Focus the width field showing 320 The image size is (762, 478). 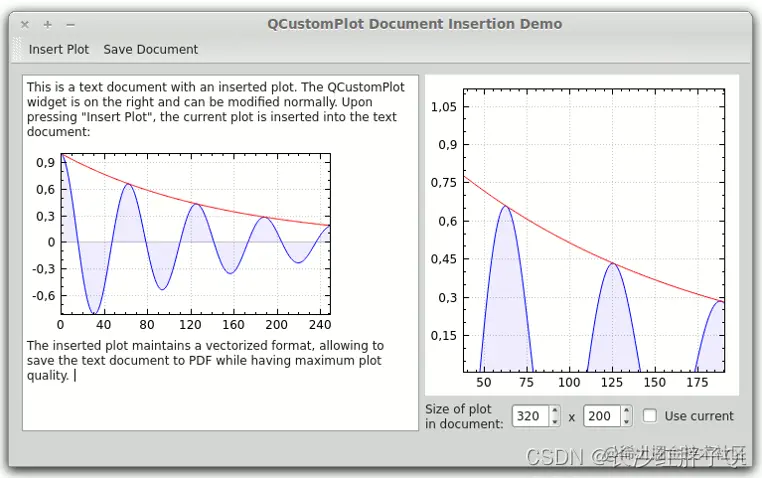[531, 416]
